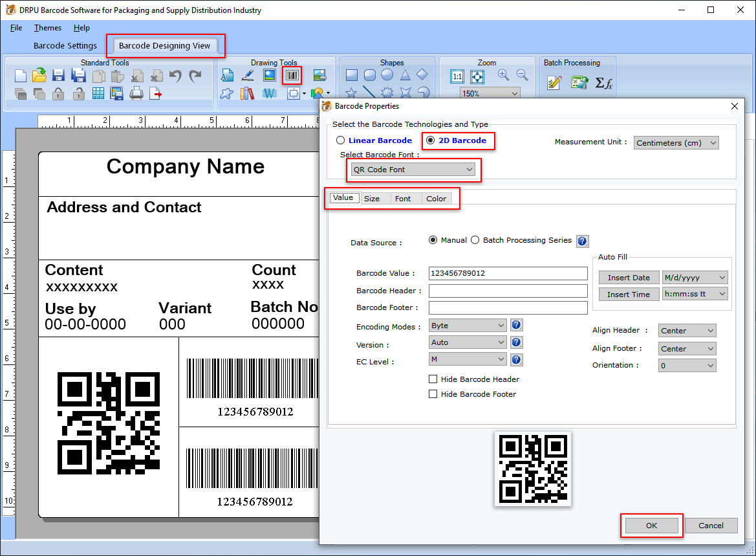Viewport: 756px width, 556px height.
Task: Click the Zoom In magnifier
Action: coord(503,75)
